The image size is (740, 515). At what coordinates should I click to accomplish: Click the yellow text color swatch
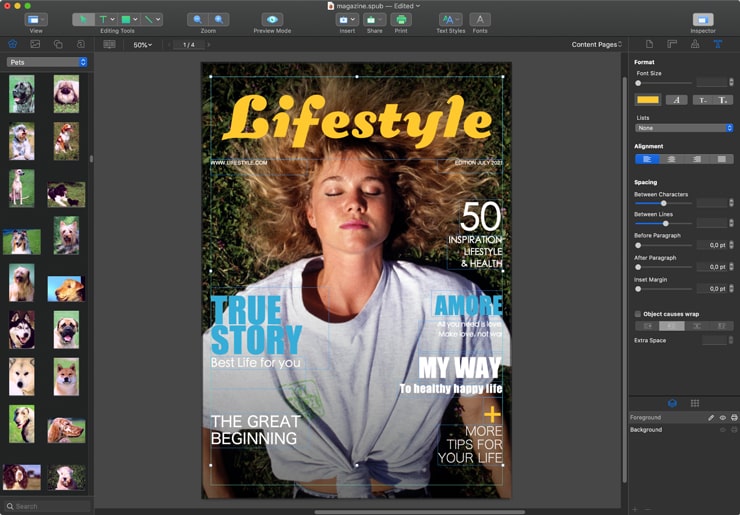click(x=648, y=100)
